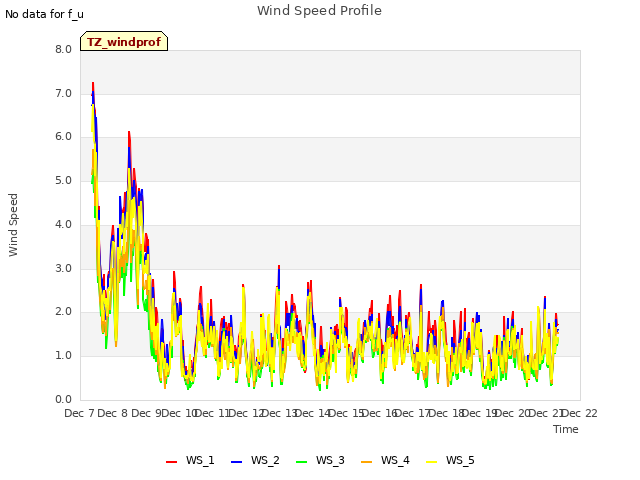Click the Time x-axis label
The image size is (640, 480).
click(x=566, y=429)
